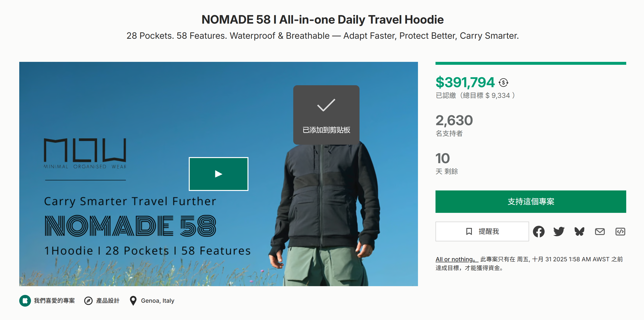Open the embed code icon
Viewport: 644px width, 320px height.
pos(620,232)
